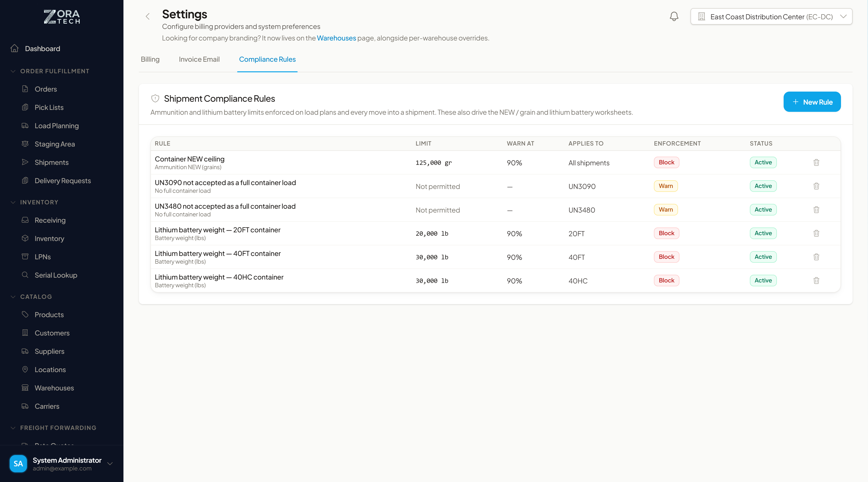Click the Load Planning truck icon
The image size is (868, 482).
coord(25,126)
